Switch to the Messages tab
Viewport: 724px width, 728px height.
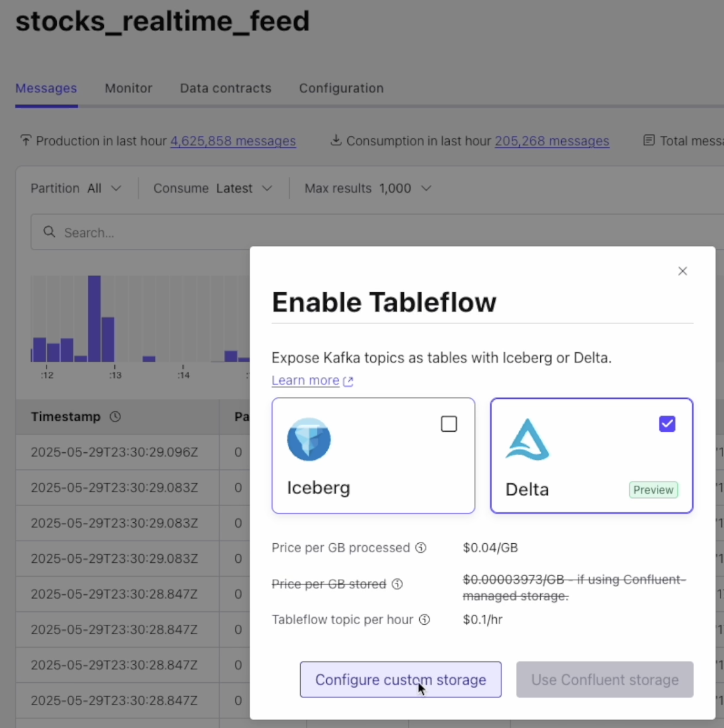46,88
